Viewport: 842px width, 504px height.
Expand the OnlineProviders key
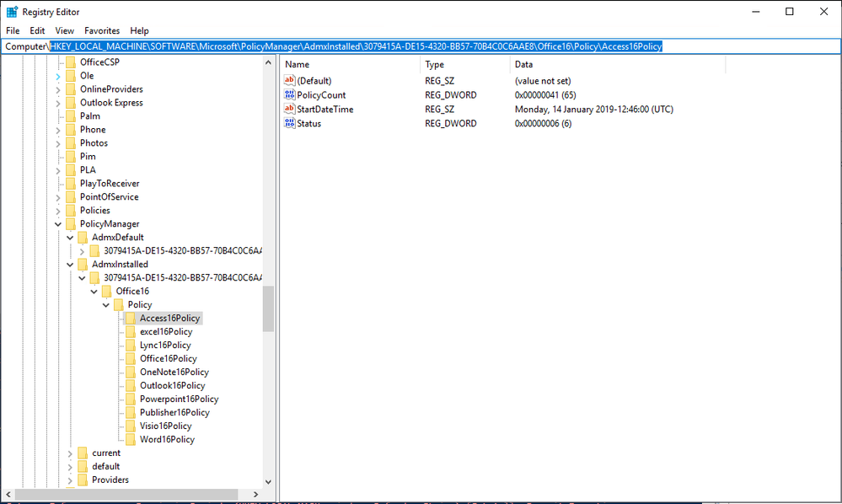pos(58,89)
